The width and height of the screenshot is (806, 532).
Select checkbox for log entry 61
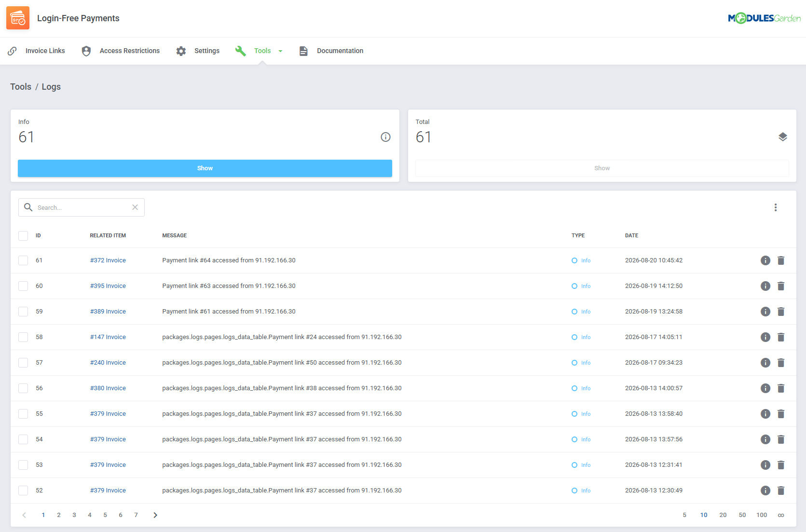point(23,260)
